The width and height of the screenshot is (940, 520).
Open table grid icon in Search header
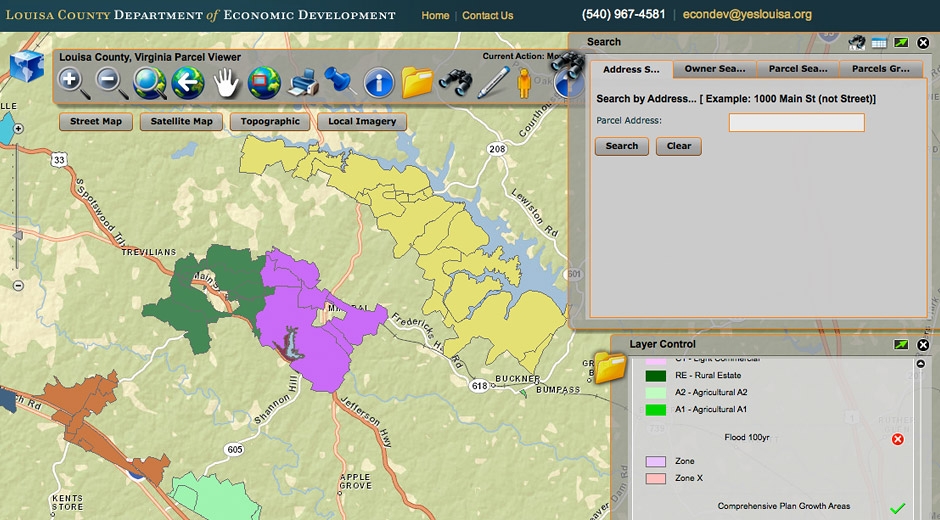pyautogui.click(x=879, y=43)
